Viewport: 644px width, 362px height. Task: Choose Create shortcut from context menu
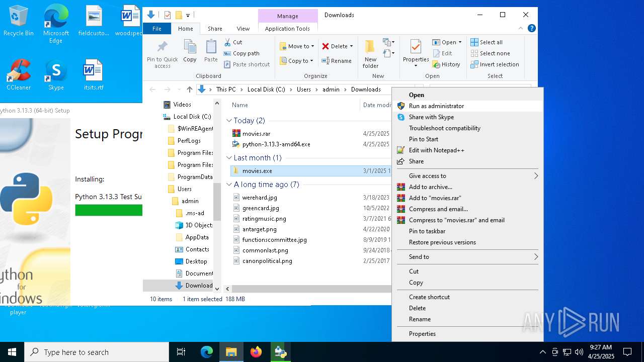[467, 297]
